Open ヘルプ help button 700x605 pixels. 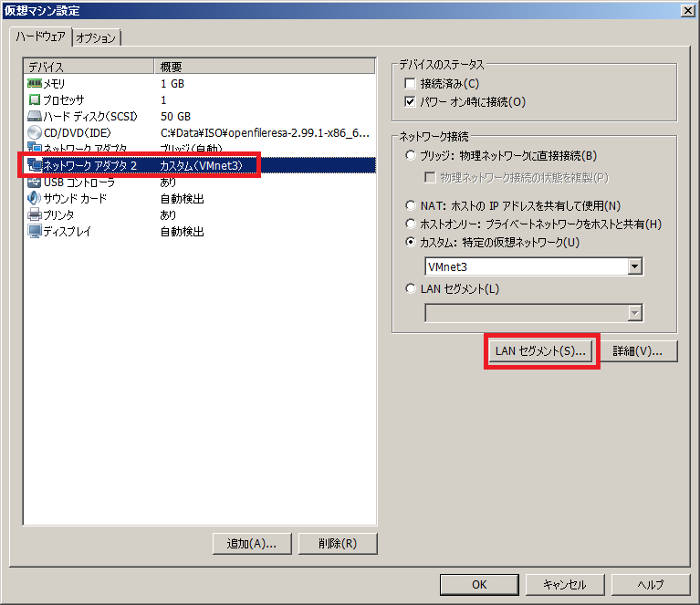651,585
